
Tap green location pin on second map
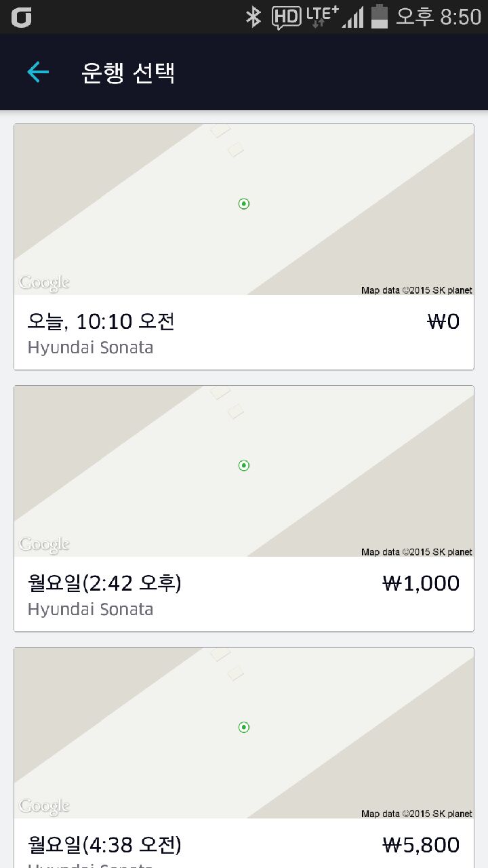click(244, 465)
